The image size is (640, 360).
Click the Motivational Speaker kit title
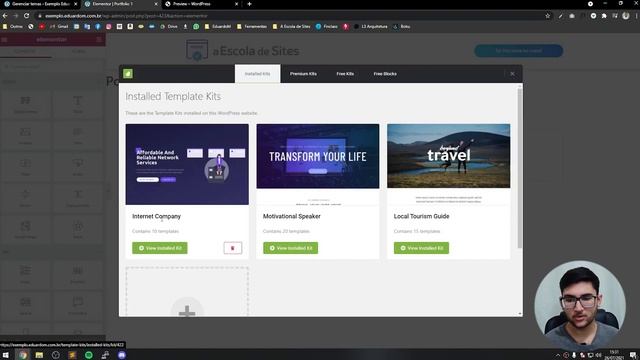[291, 216]
